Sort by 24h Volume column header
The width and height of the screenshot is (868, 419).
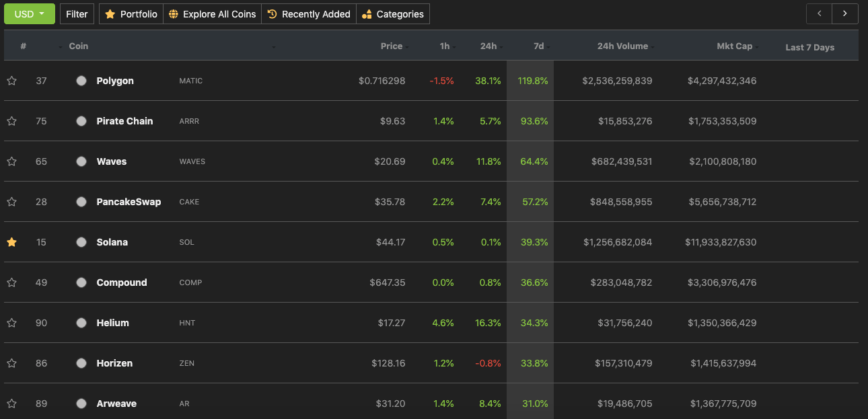coord(622,46)
